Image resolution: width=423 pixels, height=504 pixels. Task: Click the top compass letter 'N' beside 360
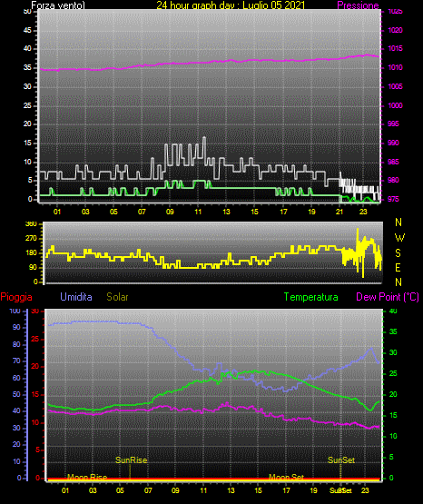click(x=398, y=222)
